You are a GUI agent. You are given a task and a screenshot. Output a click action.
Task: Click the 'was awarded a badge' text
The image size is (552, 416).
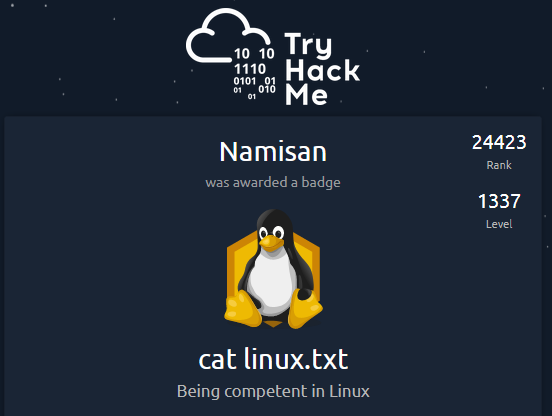(x=273, y=182)
